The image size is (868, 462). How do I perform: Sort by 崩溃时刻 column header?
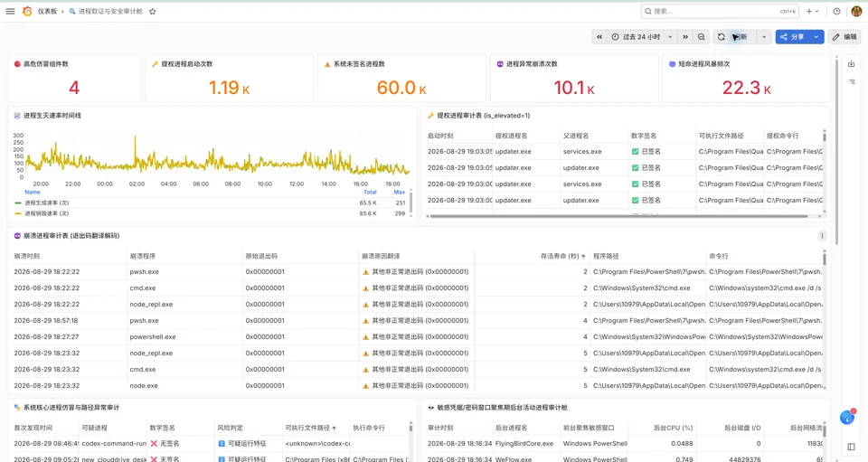coord(26,256)
